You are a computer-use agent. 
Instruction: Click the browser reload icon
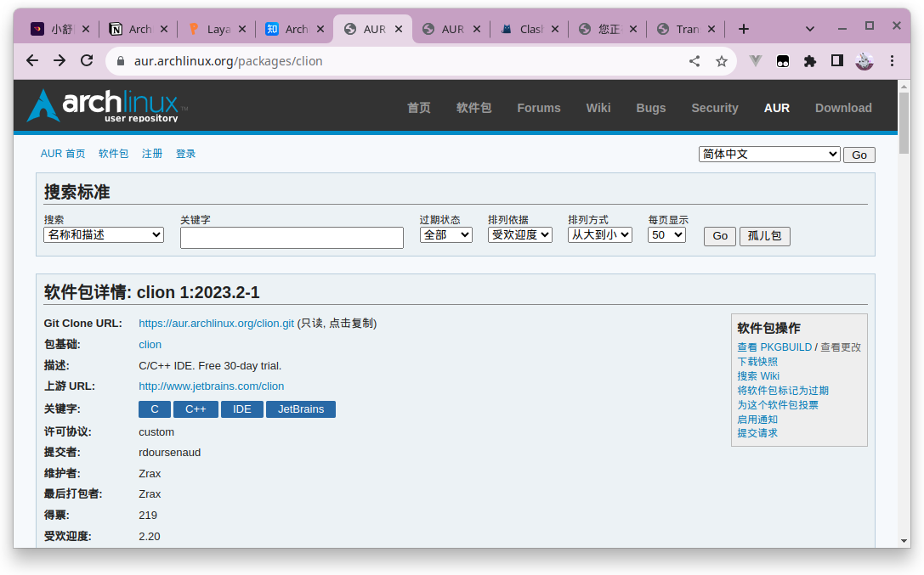pos(88,60)
